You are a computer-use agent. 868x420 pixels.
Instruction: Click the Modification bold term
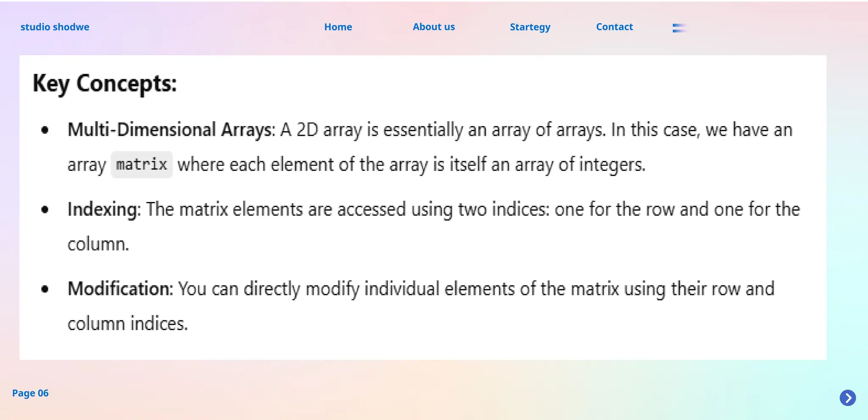[x=120, y=289]
